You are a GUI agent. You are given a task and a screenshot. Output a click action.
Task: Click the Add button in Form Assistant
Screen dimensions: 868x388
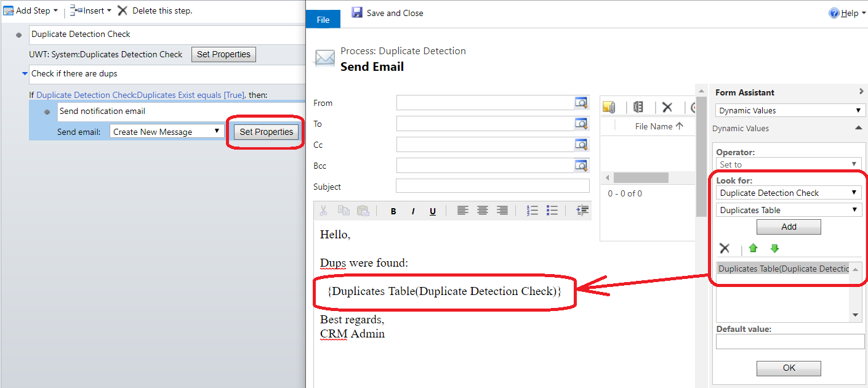tap(789, 227)
